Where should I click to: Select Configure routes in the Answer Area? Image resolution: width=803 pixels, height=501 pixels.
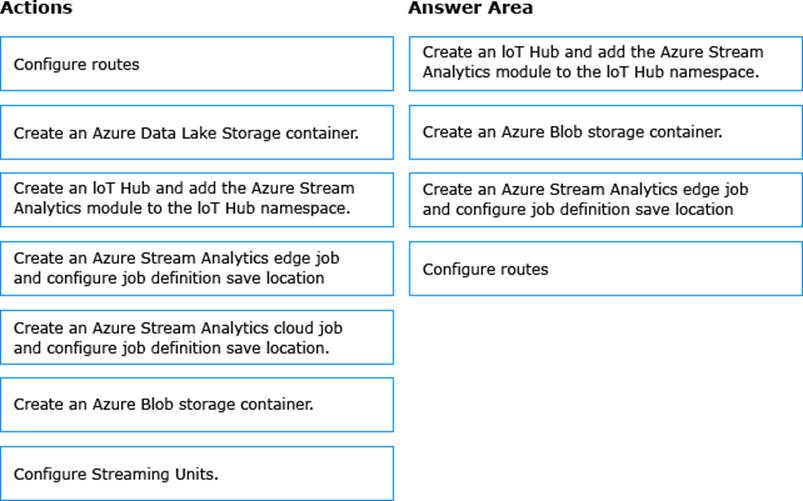point(605,269)
